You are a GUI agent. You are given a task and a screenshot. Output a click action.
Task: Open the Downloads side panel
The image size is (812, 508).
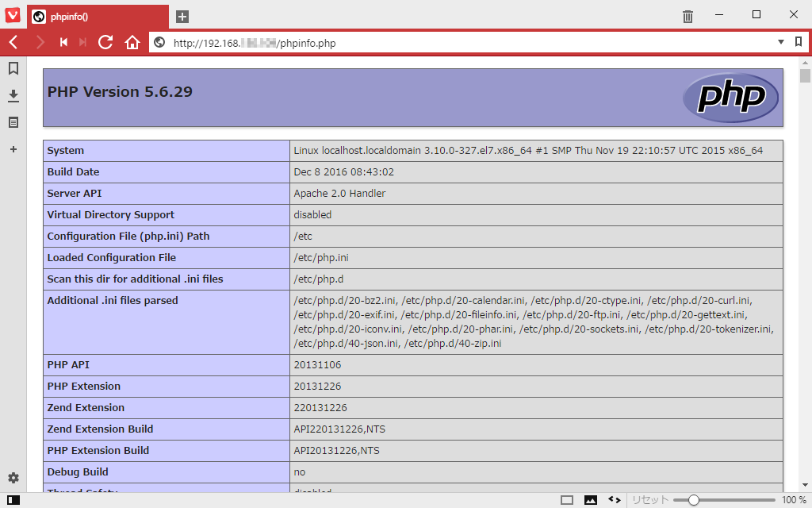pyautogui.click(x=13, y=95)
